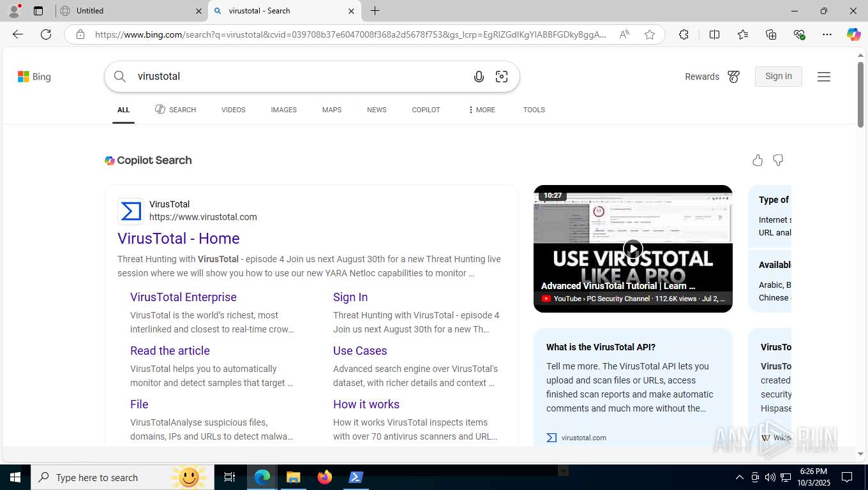Open Bing visual search camera icon
The height and width of the screenshot is (490, 868).
click(x=502, y=77)
